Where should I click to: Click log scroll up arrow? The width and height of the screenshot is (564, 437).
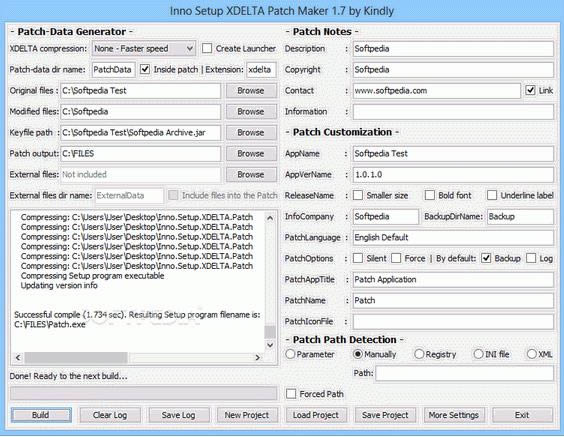tap(270, 218)
